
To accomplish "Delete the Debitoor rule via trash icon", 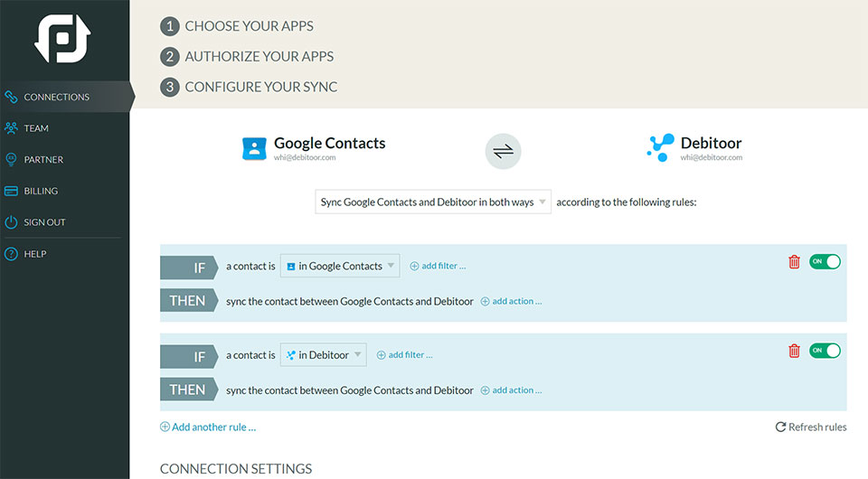I will click(x=794, y=351).
